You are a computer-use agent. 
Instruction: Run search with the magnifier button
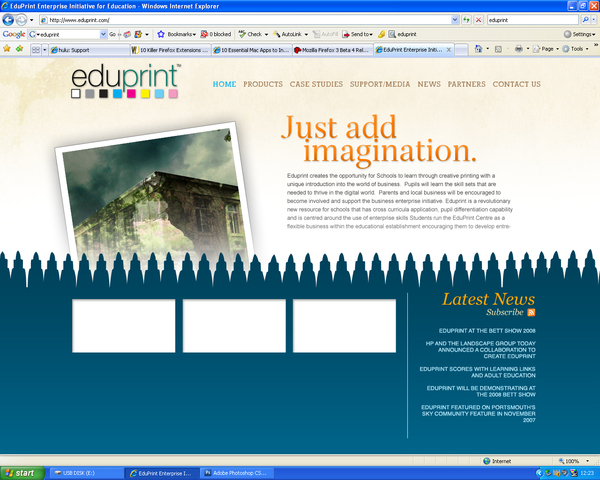585,20
